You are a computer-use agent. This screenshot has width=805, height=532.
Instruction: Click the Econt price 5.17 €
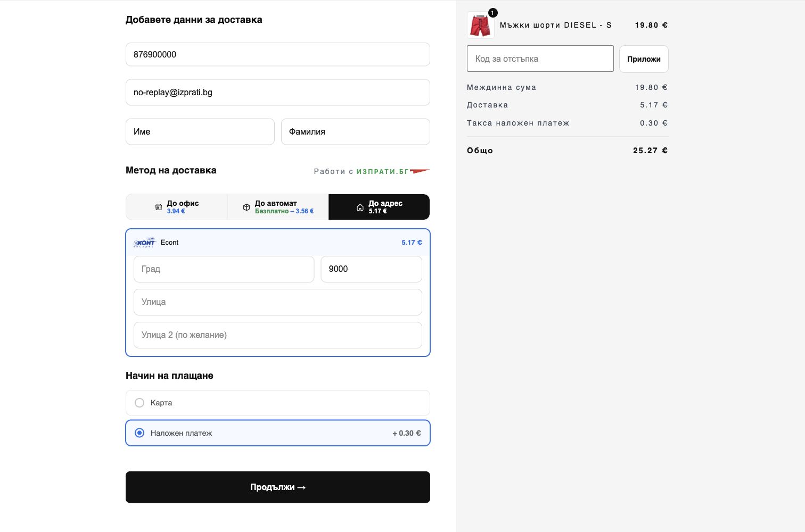[412, 243]
